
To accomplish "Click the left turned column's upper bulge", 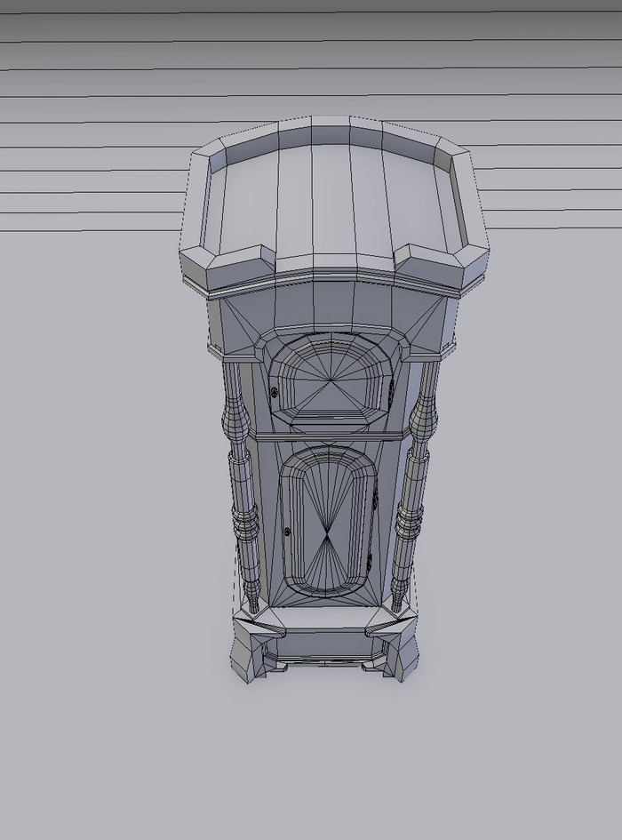I will coord(235,416).
